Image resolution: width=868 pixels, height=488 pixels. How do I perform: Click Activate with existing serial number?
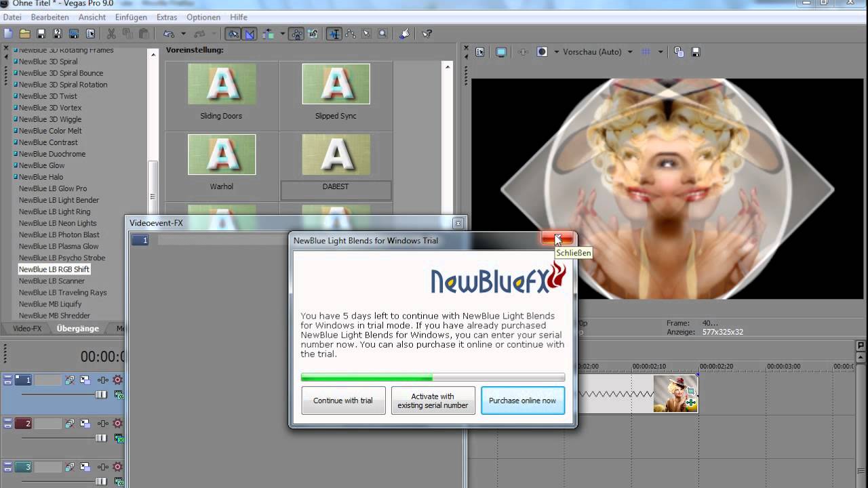pos(433,401)
